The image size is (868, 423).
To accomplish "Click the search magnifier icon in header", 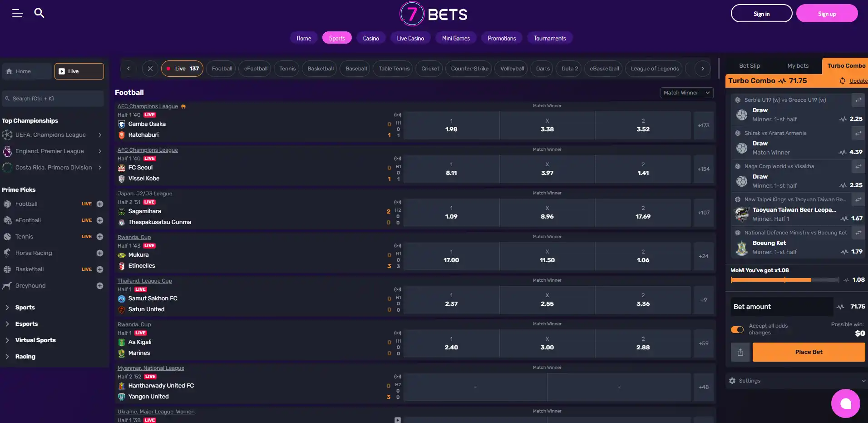I will click(x=39, y=13).
